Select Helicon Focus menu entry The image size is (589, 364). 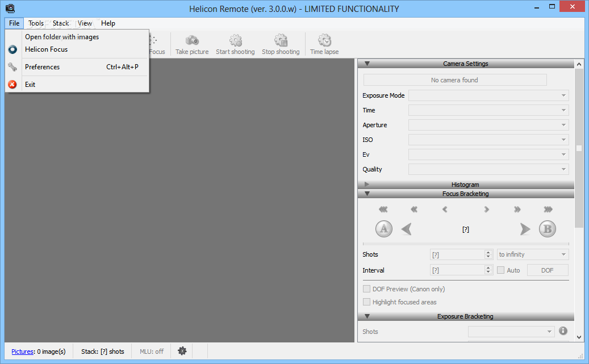(77, 49)
